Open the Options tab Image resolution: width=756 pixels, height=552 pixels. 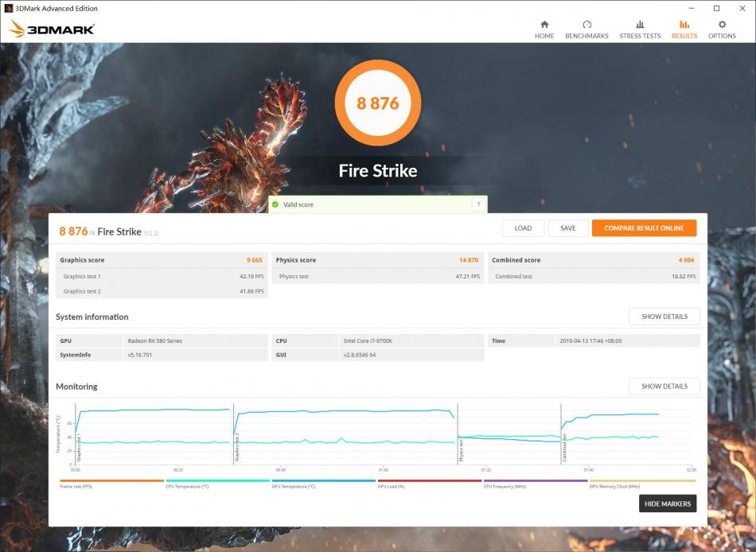722,29
